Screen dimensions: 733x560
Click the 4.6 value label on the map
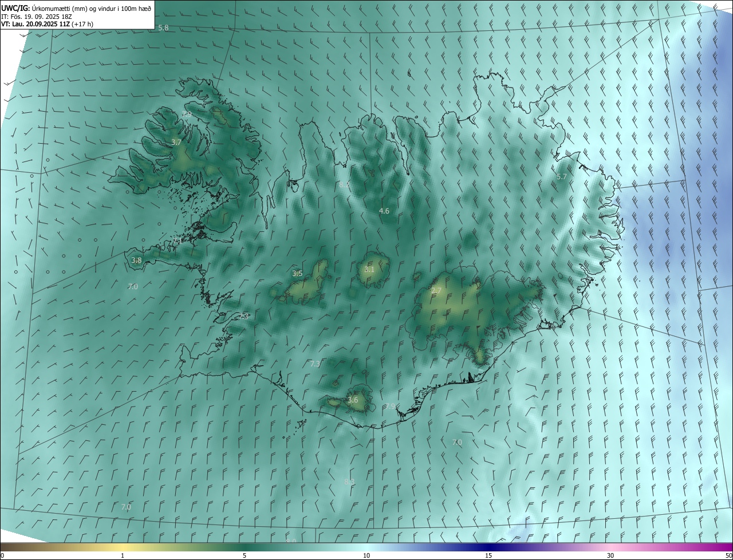(x=384, y=211)
